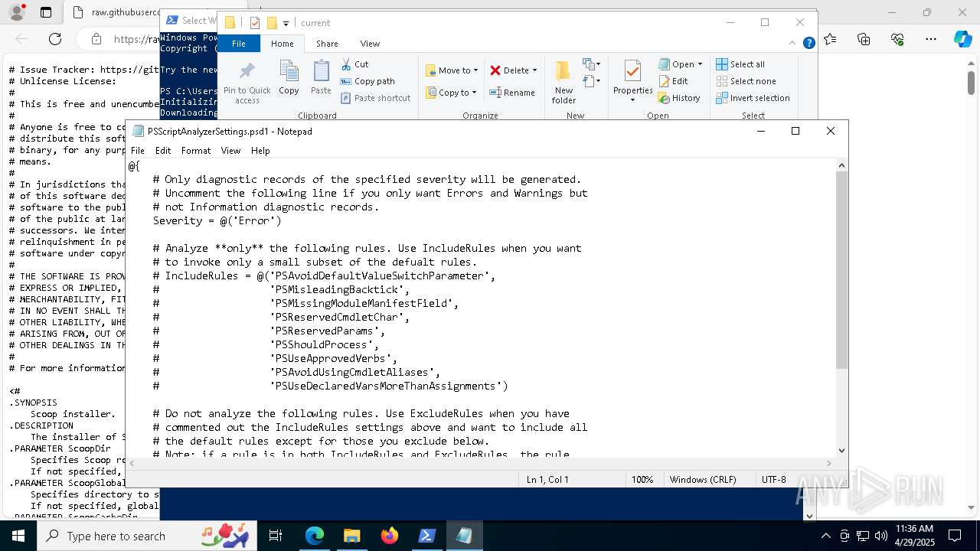The image size is (980, 551).
Task: Click Rename in the Organize group
Action: 512,93
